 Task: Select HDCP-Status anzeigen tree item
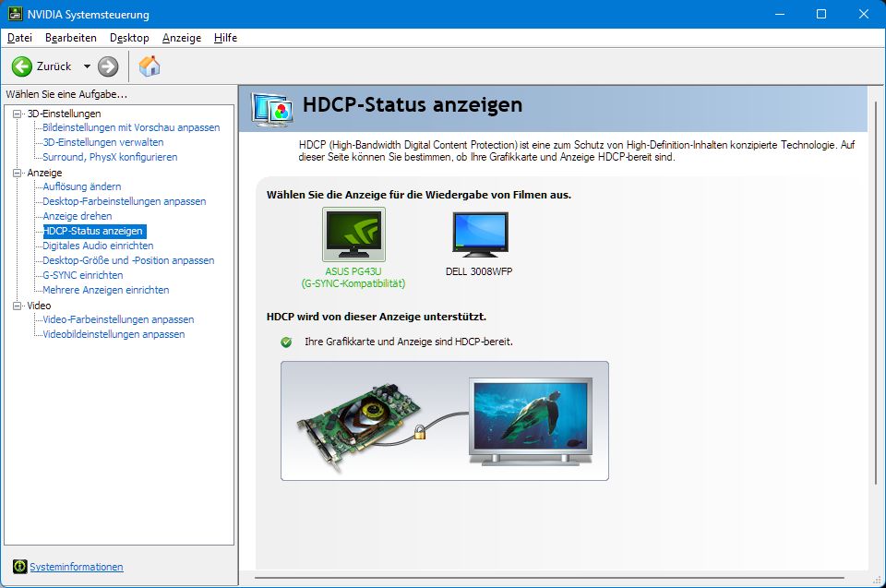(x=94, y=231)
